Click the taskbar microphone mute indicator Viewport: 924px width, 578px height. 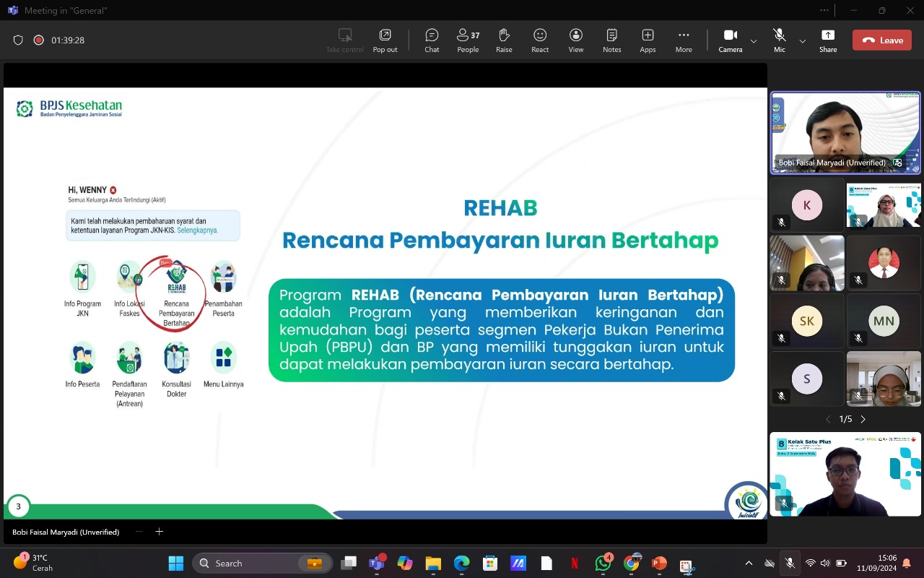point(790,563)
